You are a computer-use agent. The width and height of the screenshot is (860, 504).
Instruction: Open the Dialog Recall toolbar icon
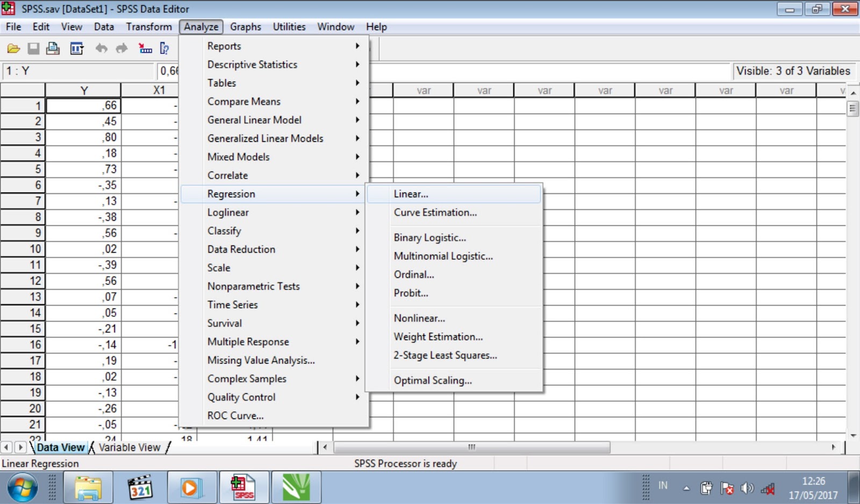(x=77, y=49)
